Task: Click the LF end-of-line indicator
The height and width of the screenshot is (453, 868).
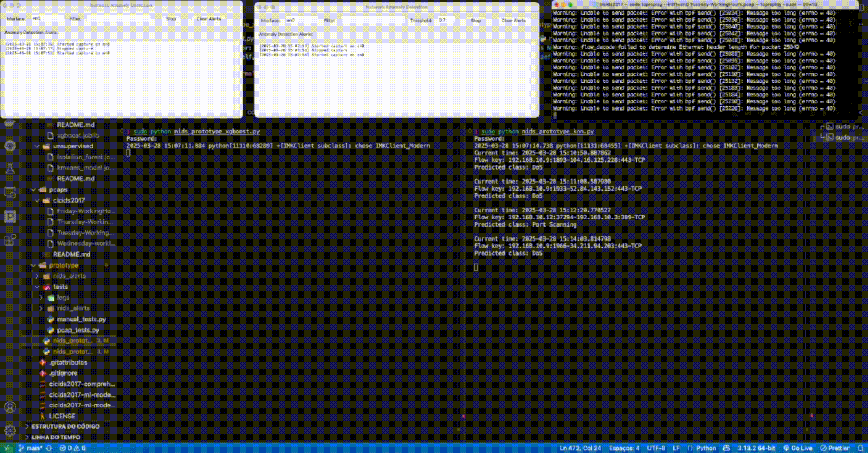Action: pyautogui.click(x=676, y=448)
